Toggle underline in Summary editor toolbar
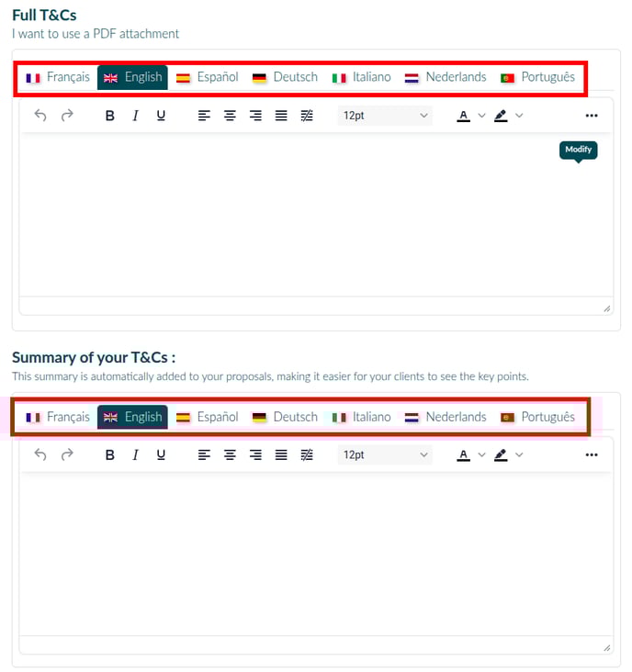This screenshot has height=672, width=632. [161, 454]
